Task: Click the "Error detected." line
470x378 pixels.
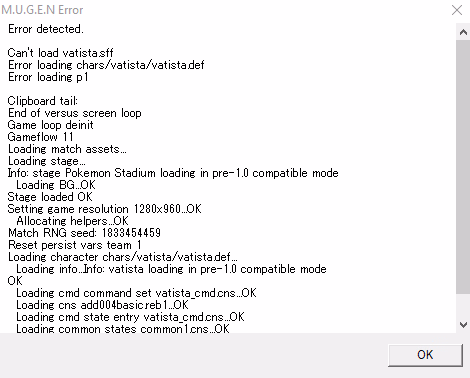Action: 46,29
